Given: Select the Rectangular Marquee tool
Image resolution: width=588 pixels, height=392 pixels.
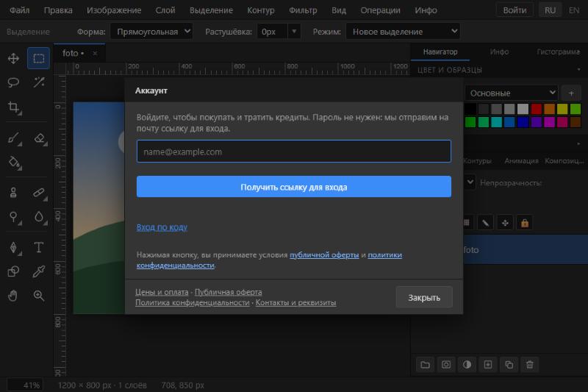Looking at the screenshot, I should point(39,59).
